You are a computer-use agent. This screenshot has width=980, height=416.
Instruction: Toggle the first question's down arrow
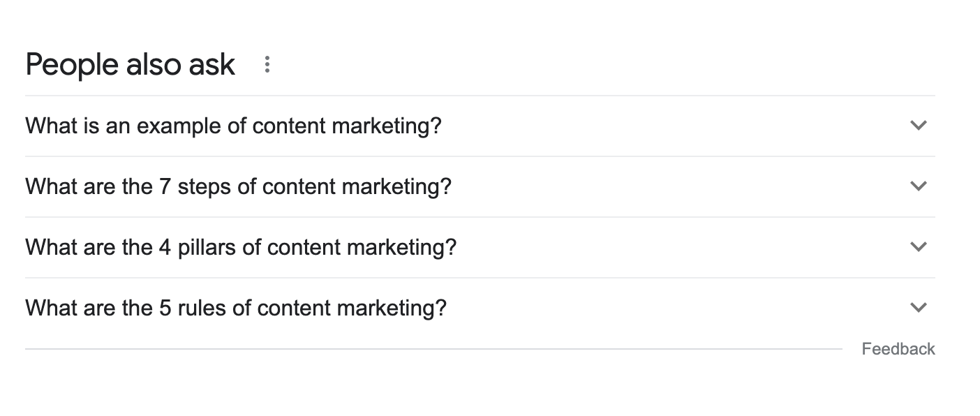coord(919,126)
